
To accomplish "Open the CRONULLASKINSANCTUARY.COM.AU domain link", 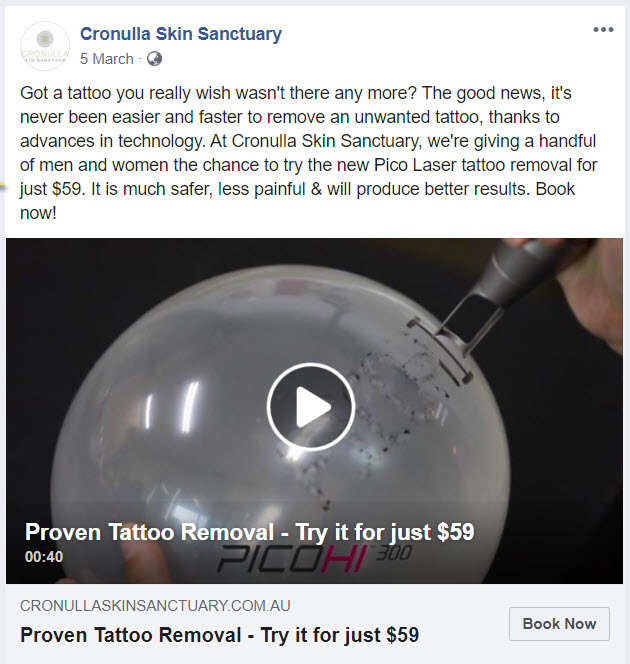I will coord(155,606).
